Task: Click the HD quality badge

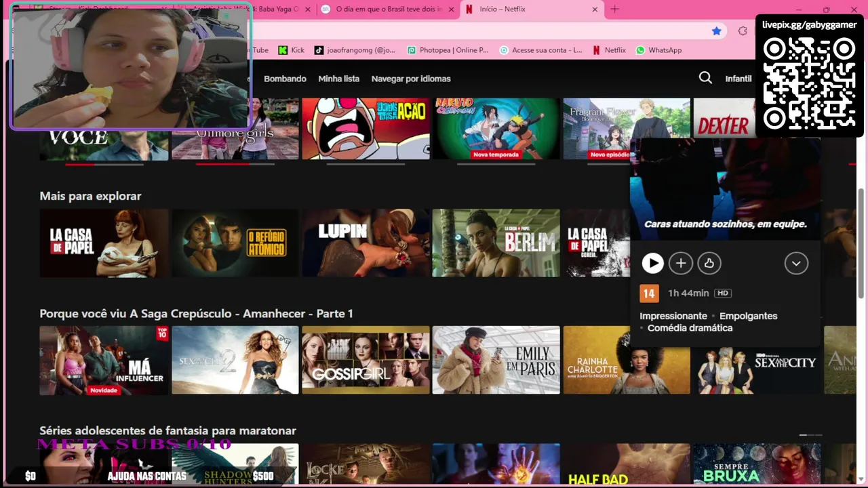Action: click(723, 293)
